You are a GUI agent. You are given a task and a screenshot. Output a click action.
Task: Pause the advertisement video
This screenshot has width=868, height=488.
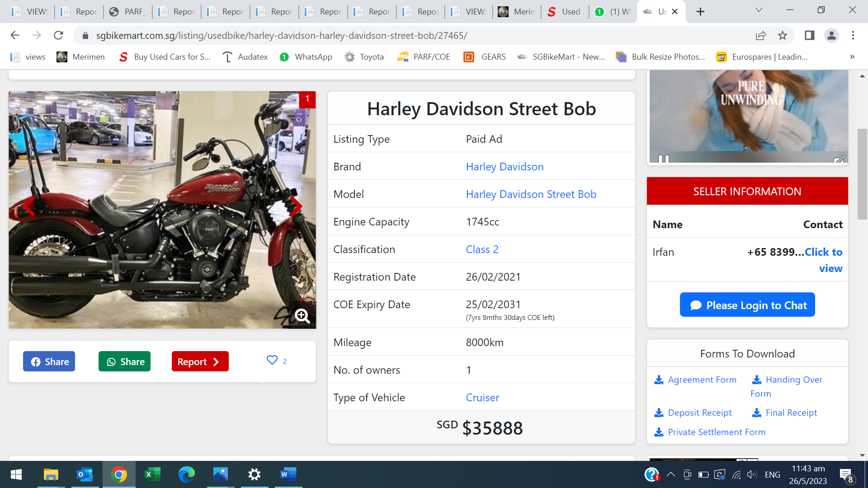click(x=663, y=159)
